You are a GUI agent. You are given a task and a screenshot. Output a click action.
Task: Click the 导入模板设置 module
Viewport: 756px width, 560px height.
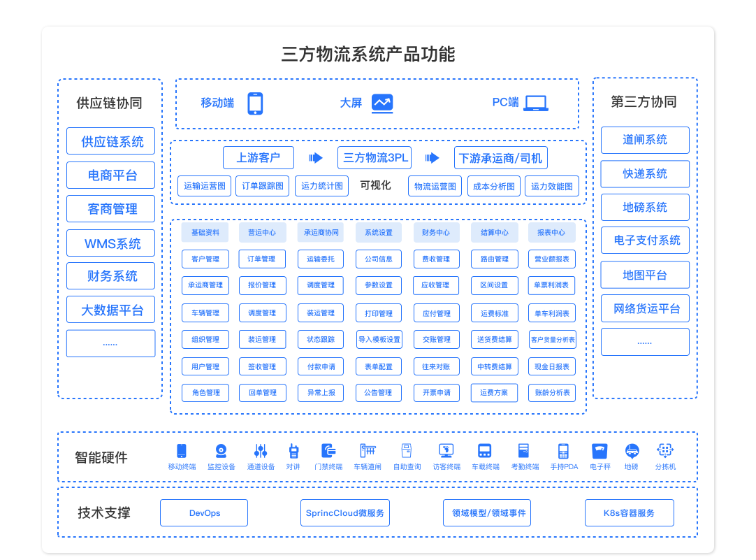(379, 340)
